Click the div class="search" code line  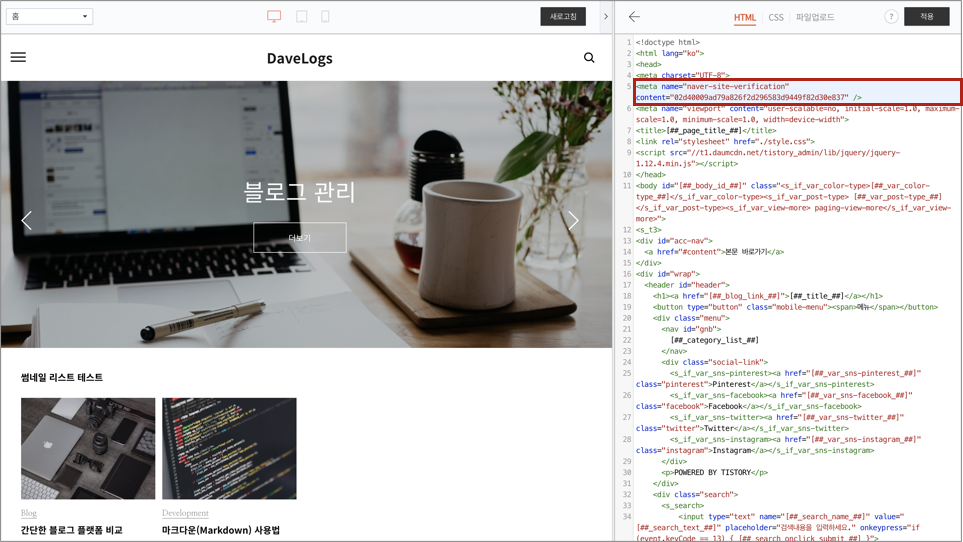click(696, 495)
